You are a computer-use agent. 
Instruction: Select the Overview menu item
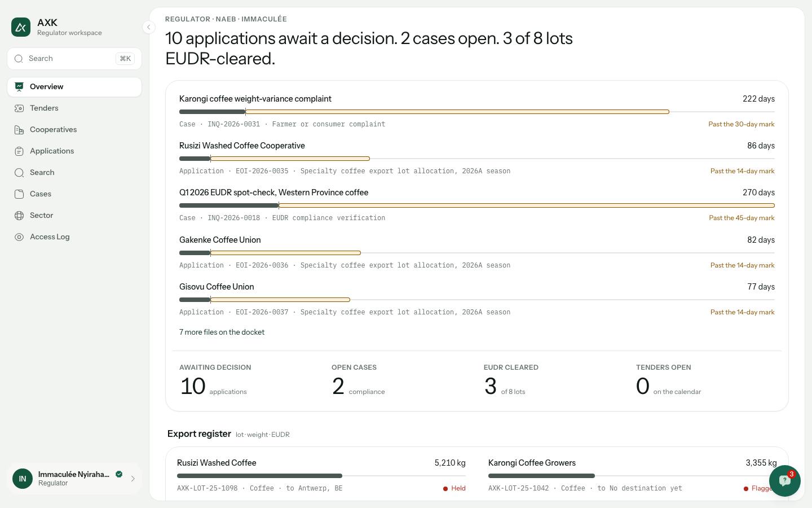coord(74,87)
